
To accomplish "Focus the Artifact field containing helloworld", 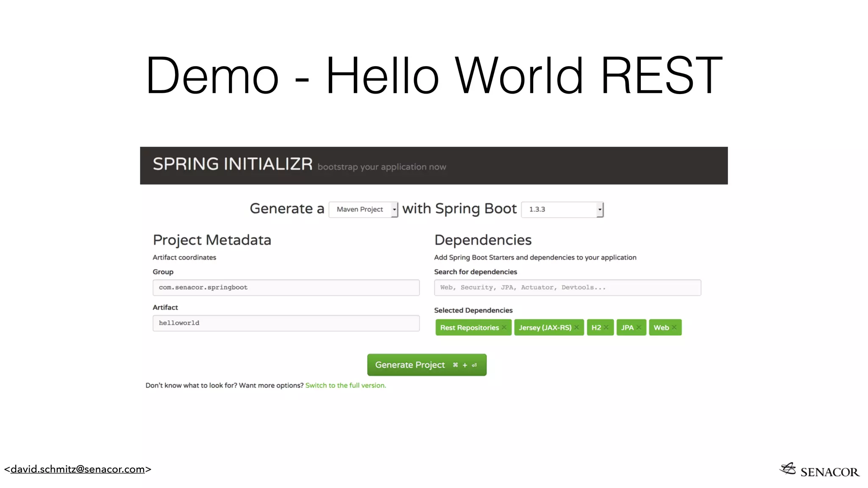I will click(286, 323).
